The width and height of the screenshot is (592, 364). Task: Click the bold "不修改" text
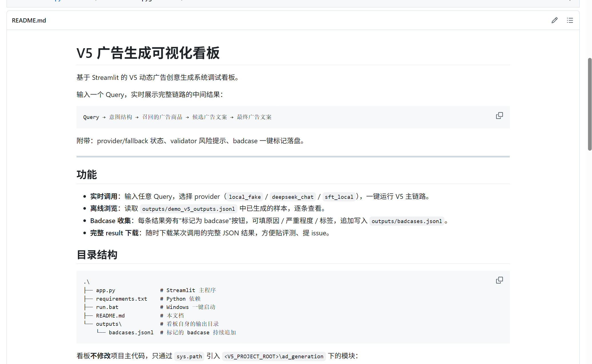[x=100, y=356]
